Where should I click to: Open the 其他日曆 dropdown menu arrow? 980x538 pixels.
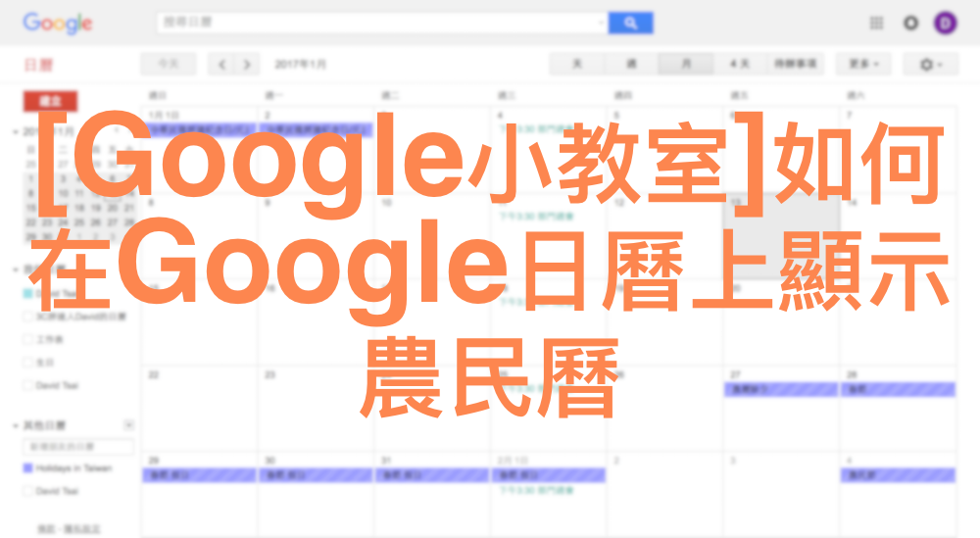128,425
